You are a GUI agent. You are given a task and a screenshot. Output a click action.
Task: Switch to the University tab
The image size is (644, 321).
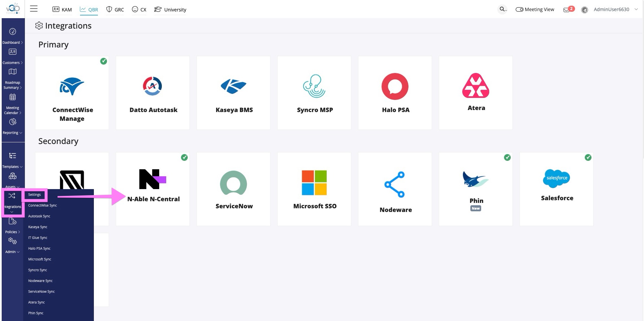pos(170,9)
